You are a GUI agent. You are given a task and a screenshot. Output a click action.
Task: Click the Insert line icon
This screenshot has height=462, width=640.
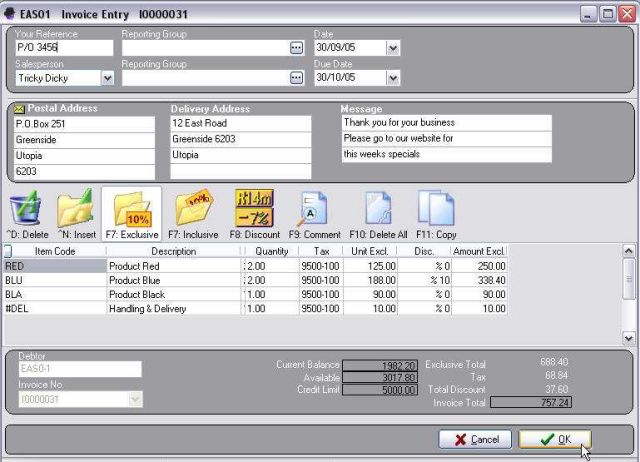click(76, 210)
